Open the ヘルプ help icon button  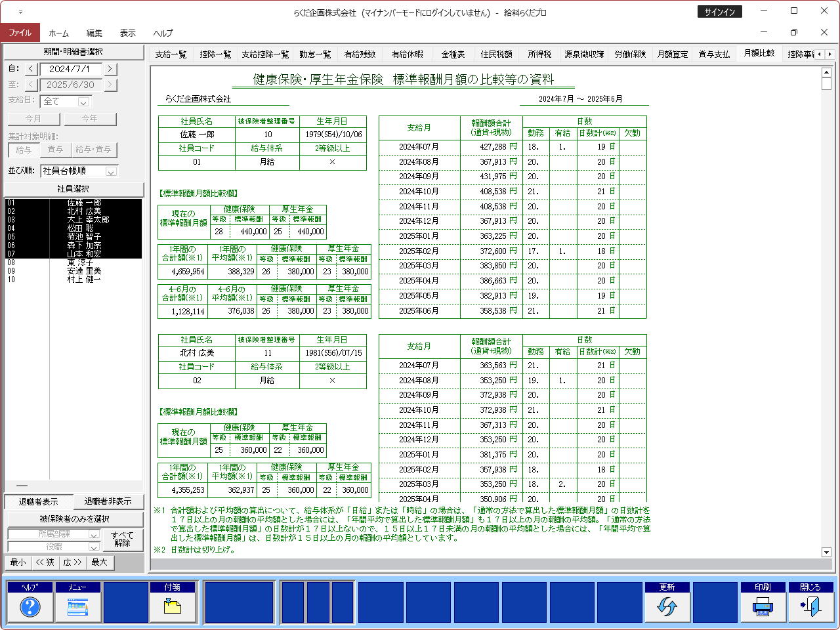30,606
